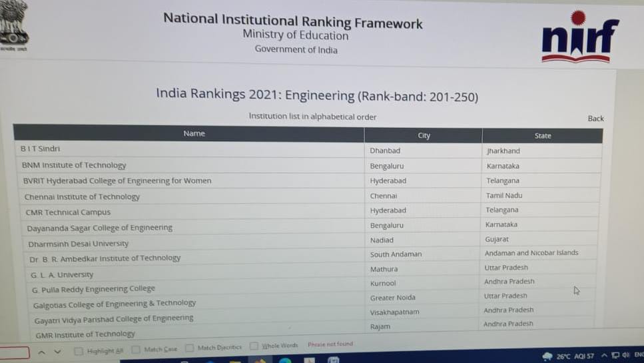The image size is (644, 363).
Task: Click the Gujarat state cell
Action: (x=497, y=239)
